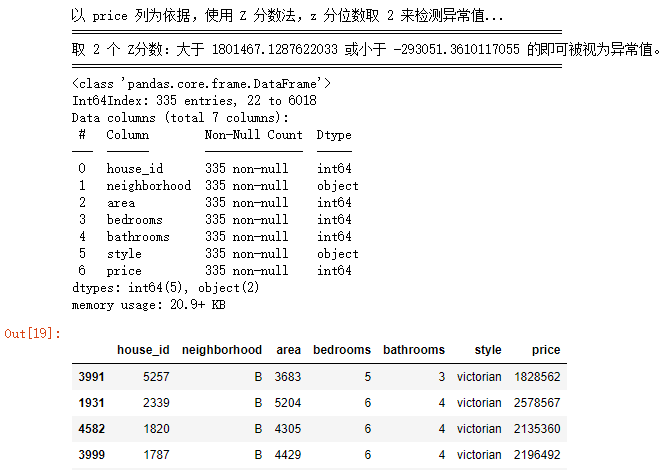Click row index 4582
Viewport: 661px width, 470px height.
tap(91, 429)
